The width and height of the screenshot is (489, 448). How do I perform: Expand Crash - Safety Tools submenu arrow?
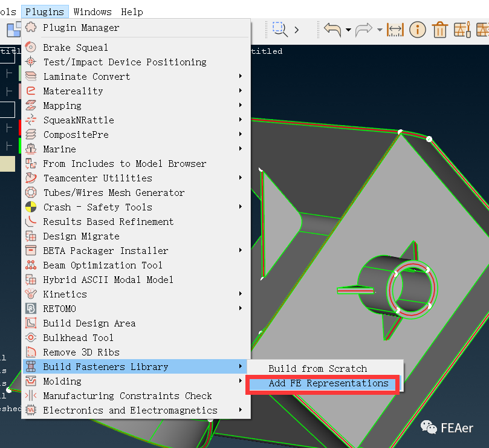pyautogui.click(x=241, y=207)
